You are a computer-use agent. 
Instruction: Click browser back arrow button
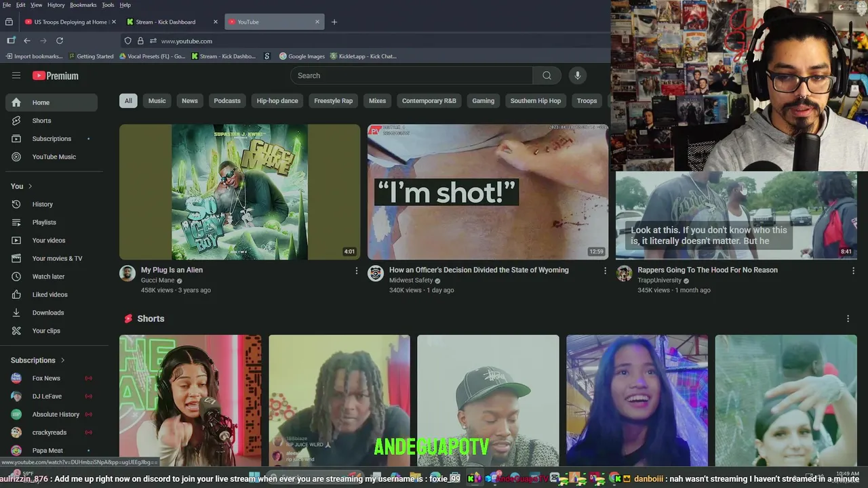pyautogui.click(x=27, y=41)
